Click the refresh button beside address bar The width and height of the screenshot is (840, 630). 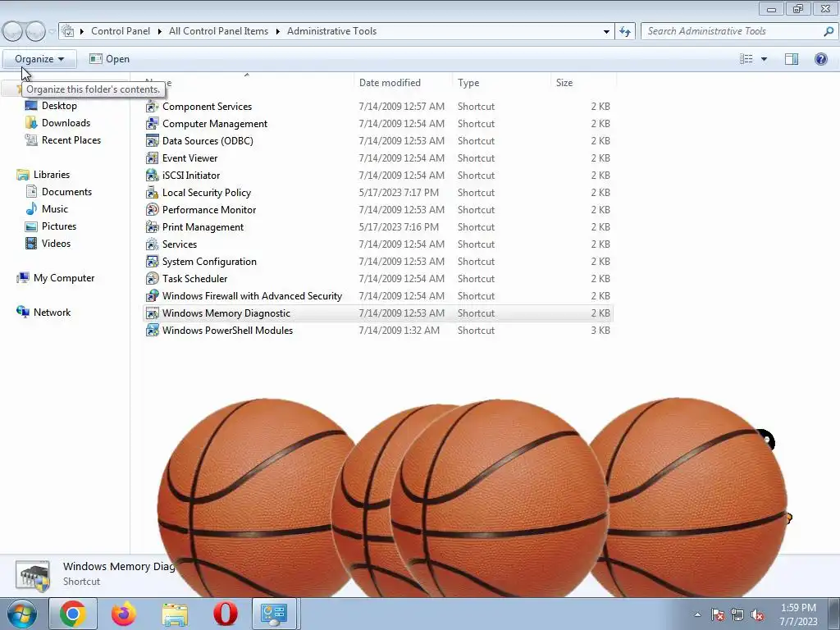pos(624,31)
